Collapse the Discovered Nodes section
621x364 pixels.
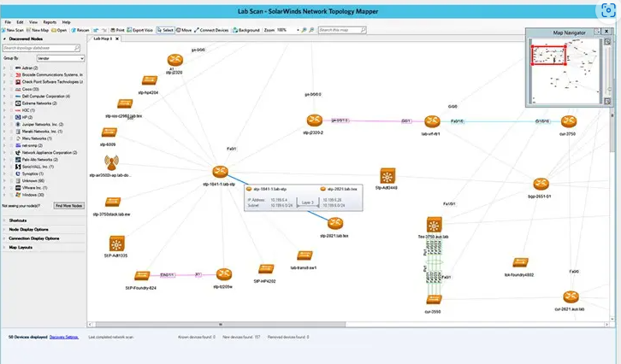[x=5, y=38]
